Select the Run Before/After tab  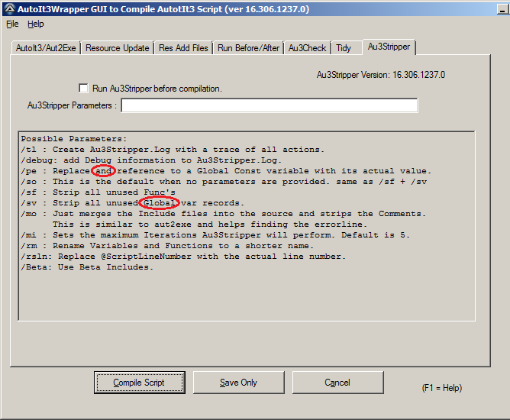248,48
